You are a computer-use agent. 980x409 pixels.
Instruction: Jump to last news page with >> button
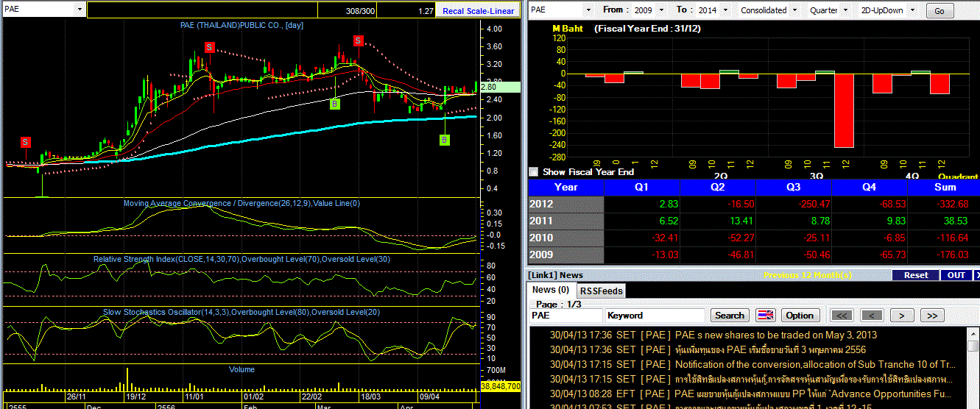coord(931,315)
